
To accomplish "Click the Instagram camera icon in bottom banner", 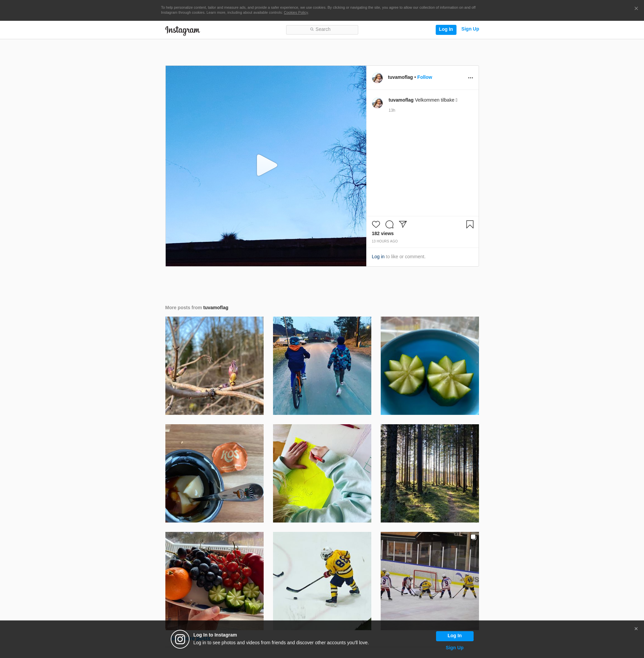I will point(180,639).
